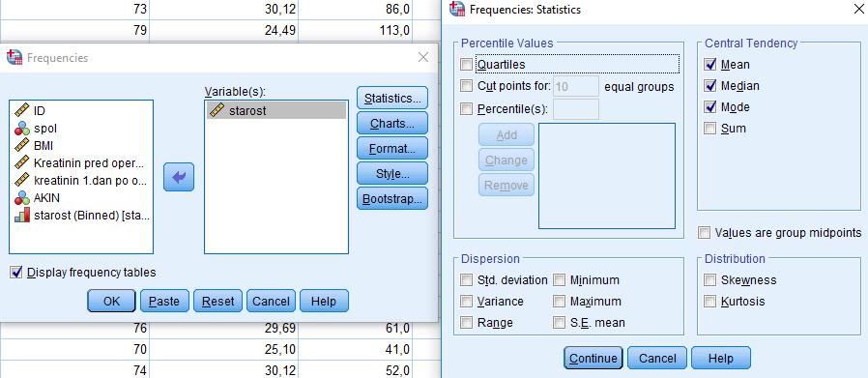Select the BMI ruler icon variable

click(21, 146)
